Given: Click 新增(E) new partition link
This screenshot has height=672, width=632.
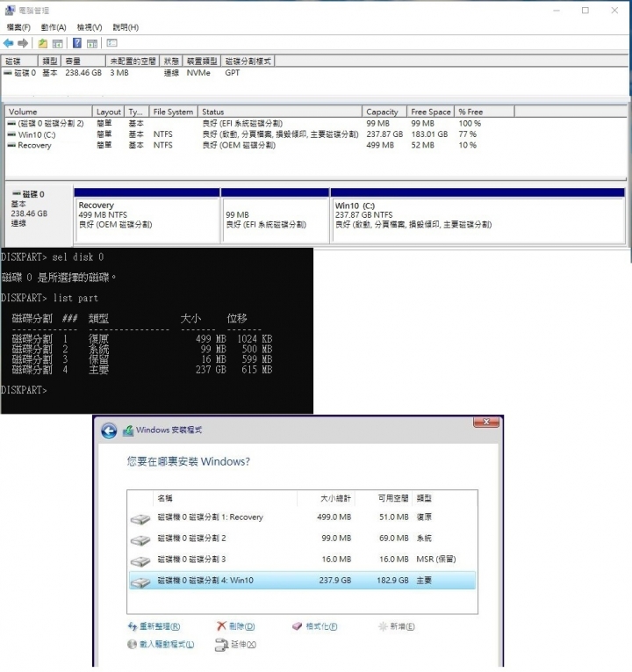Looking at the screenshot, I should [x=397, y=626].
